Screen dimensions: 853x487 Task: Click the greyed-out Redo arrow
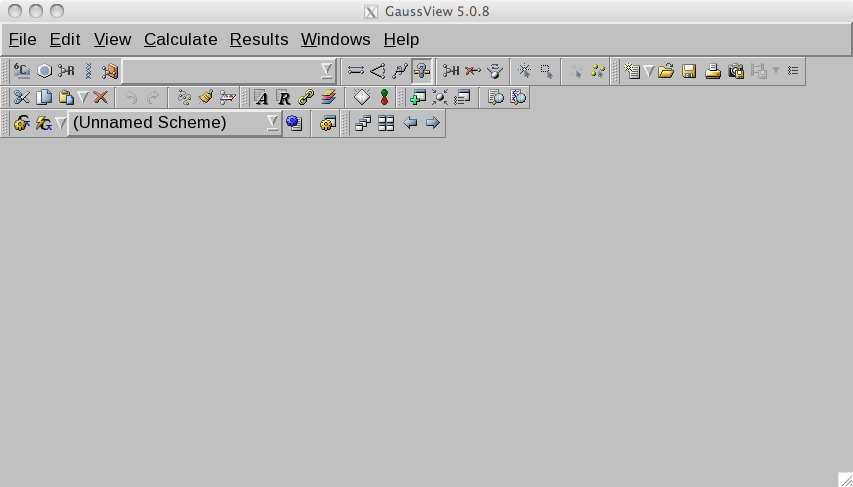153,97
